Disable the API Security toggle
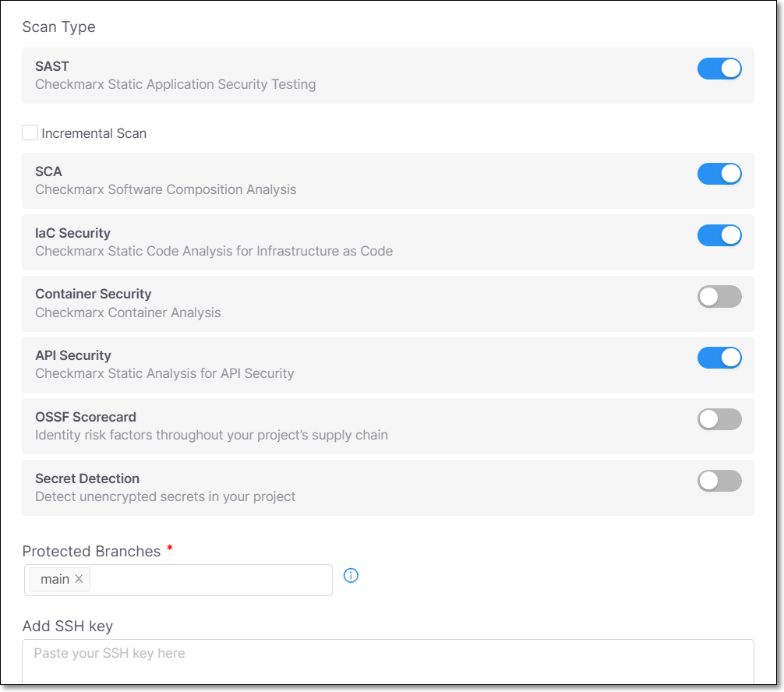Viewport: 784px width, 692px height. [x=719, y=358]
